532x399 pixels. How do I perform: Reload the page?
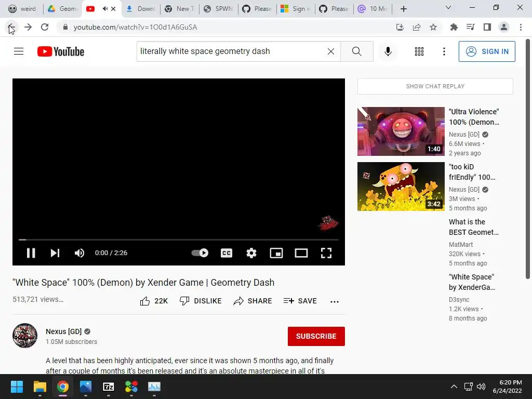click(x=45, y=27)
